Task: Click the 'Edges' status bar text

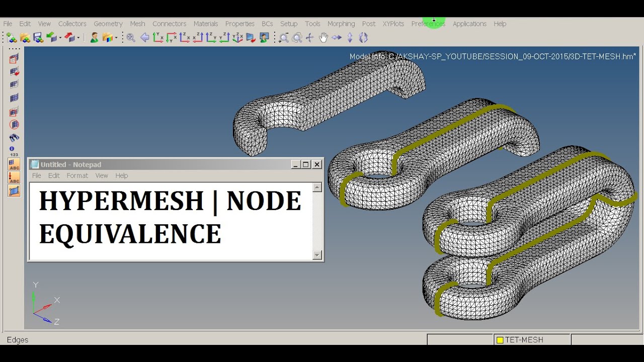Action: pyautogui.click(x=18, y=340)
